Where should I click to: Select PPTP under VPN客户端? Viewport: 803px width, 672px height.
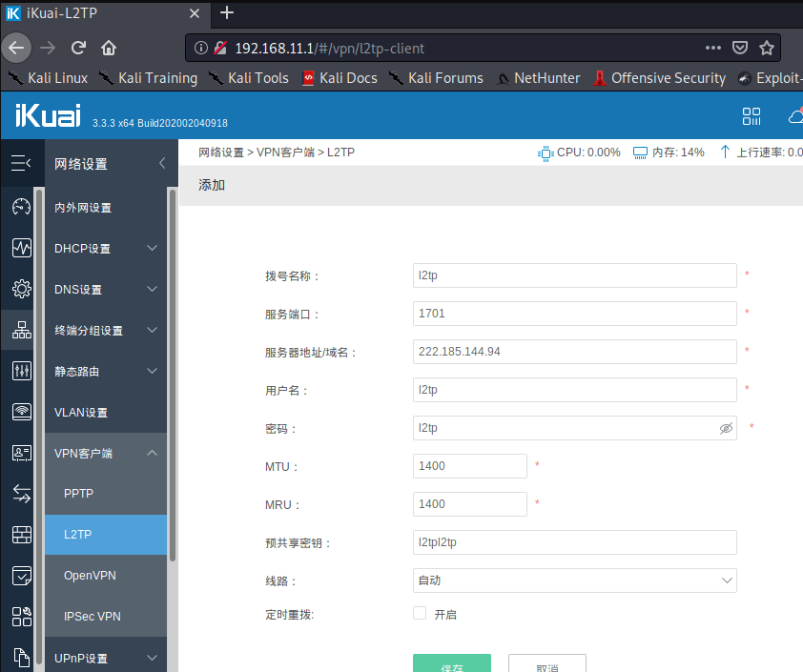click(106, 494)
